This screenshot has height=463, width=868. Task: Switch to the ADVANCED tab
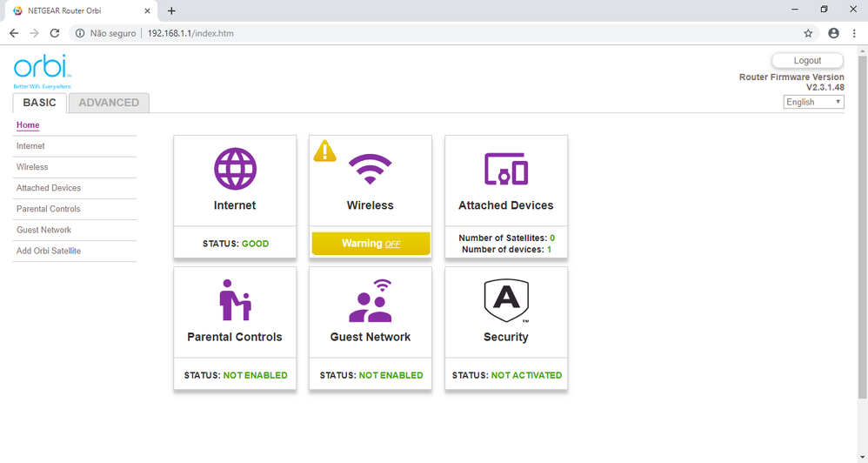tap(109, 103)
